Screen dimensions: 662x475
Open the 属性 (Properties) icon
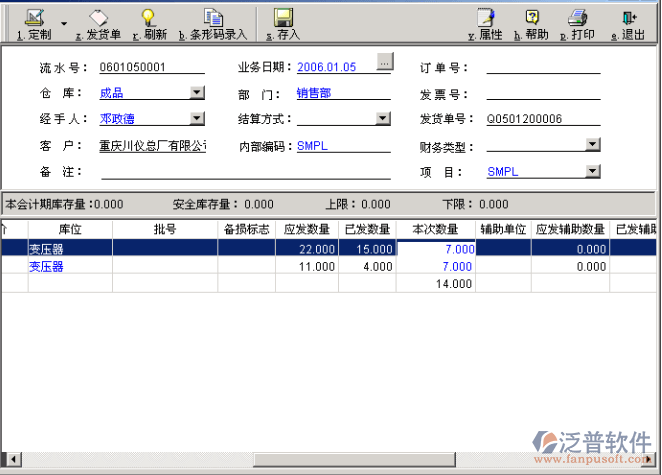tap(485, 19)
